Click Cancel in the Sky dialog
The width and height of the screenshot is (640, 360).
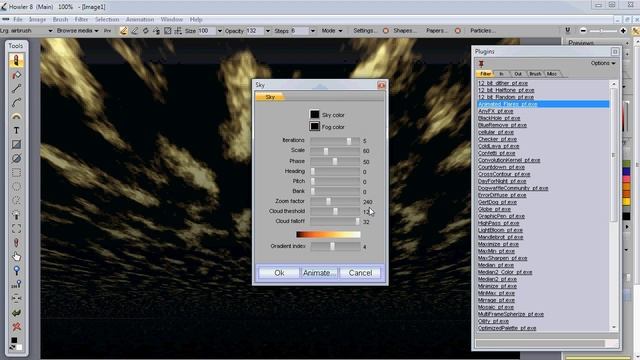pyautogui.click(x=360, y=273)
